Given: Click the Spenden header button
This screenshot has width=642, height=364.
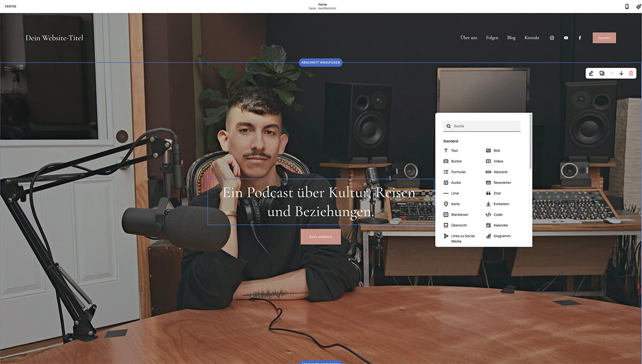Looking at the screenshot, I should (604, 38).
